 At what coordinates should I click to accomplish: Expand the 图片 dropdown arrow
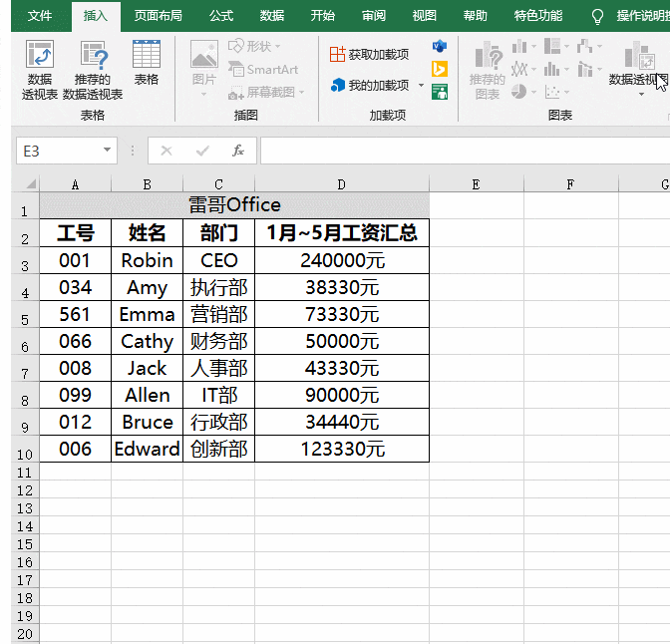click(x=203, y=95)
